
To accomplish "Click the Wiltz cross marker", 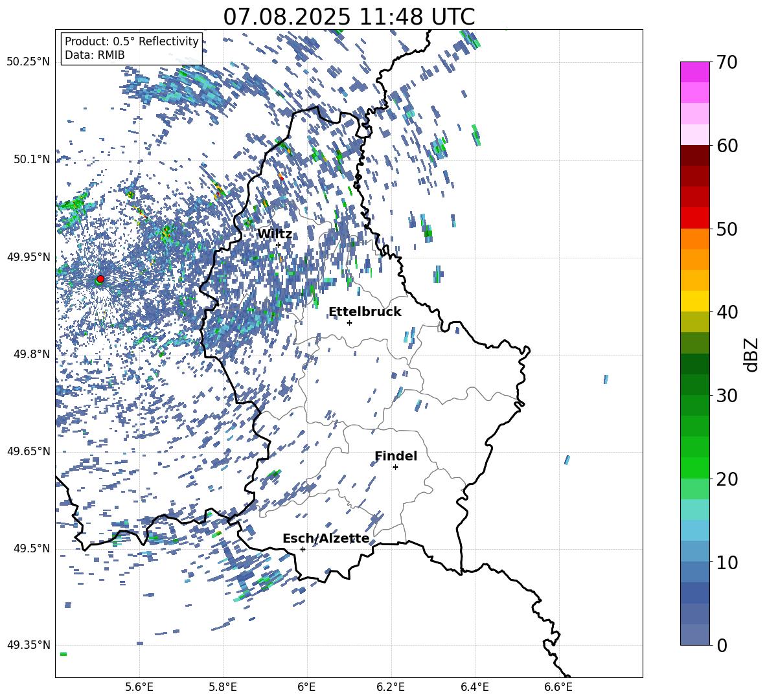I will click(278, 245).
